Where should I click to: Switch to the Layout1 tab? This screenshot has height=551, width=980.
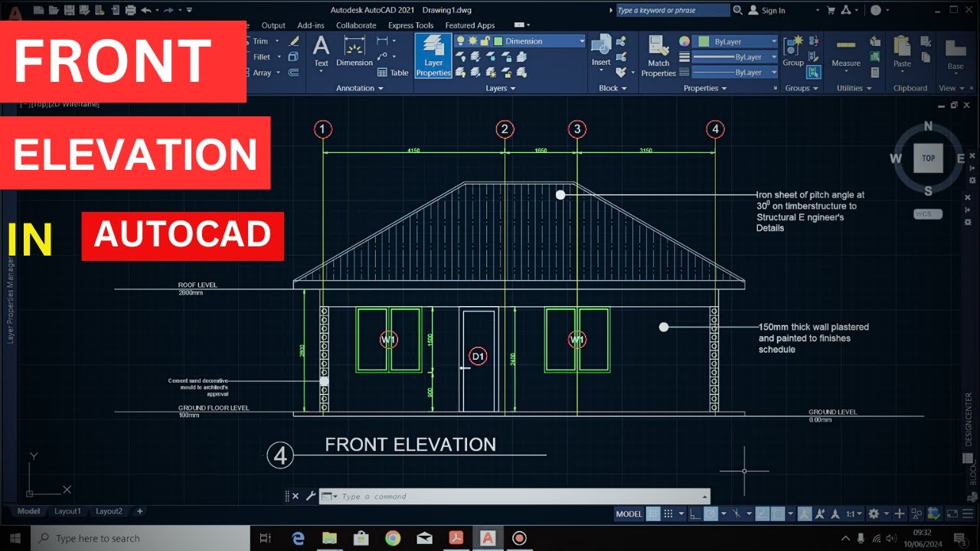[67, 511]
